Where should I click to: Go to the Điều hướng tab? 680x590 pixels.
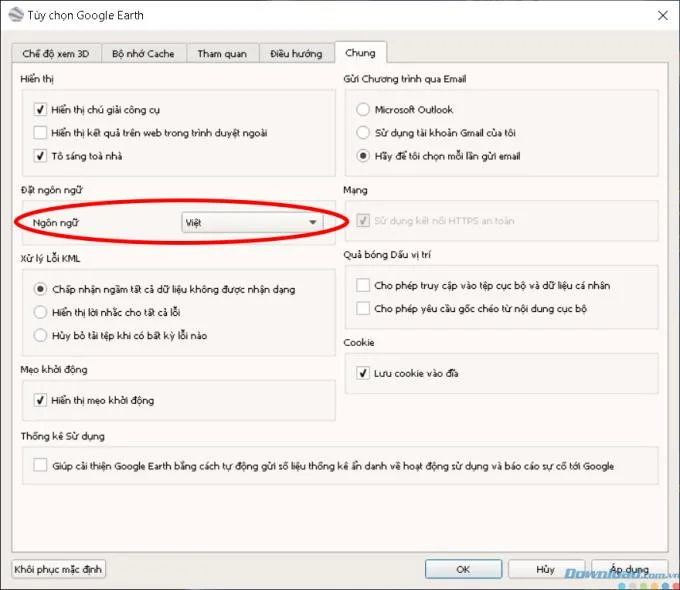click(x=296, y=53)
